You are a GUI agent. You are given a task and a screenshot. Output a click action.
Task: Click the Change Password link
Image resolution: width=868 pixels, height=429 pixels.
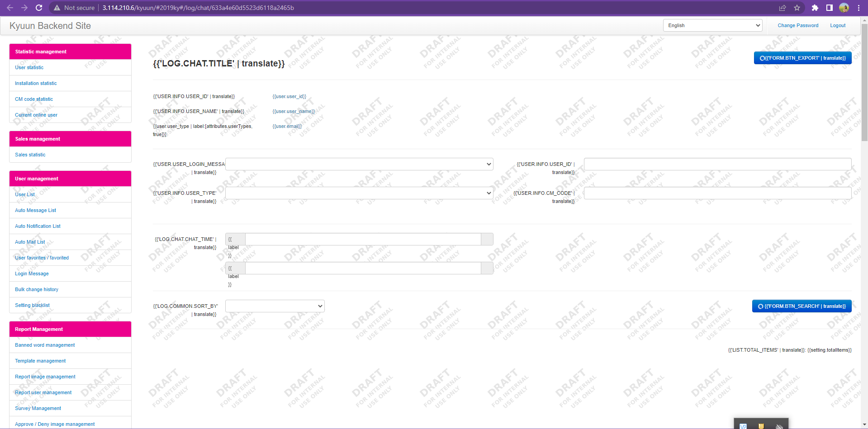pos(798,25)
